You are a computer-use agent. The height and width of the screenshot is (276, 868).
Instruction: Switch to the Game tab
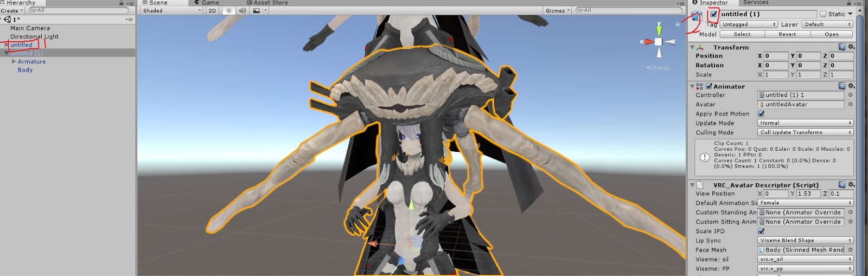coord(207,3)
